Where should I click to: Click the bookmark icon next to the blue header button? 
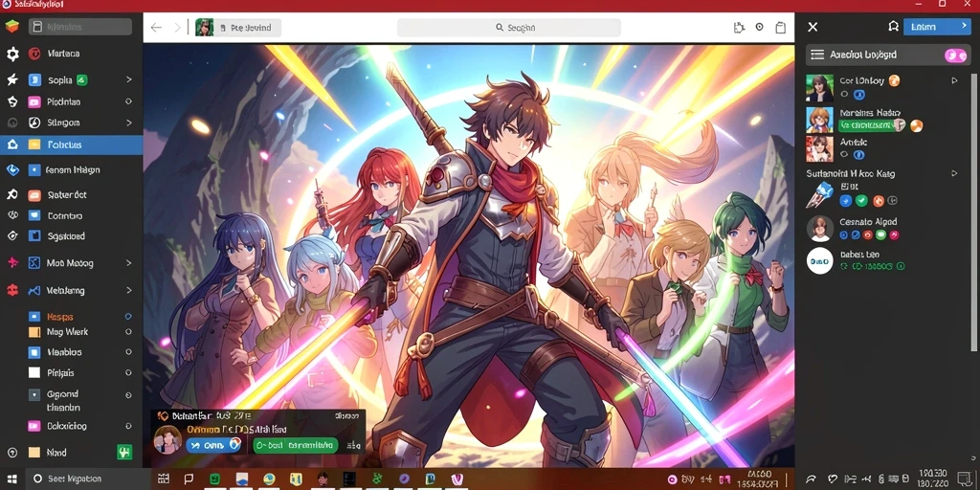pyautogui.click(x=893, y=26)
